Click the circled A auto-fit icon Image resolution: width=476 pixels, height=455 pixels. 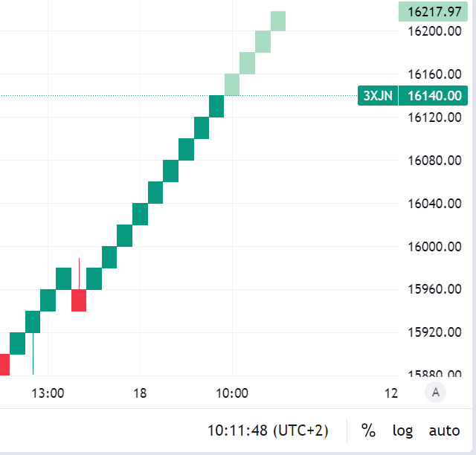pyautogui.click(x=435, y=393)
